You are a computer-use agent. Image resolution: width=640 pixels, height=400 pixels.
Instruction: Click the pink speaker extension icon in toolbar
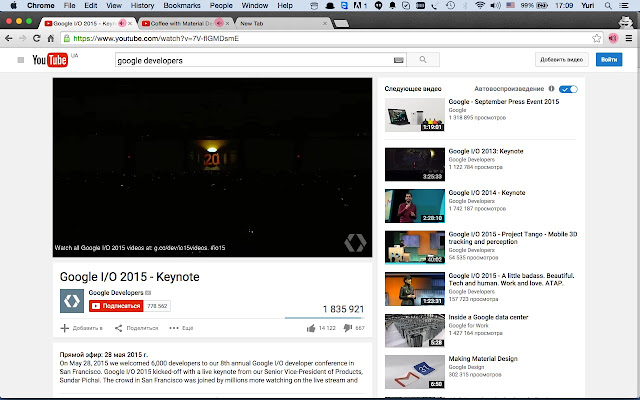[613, 38]
